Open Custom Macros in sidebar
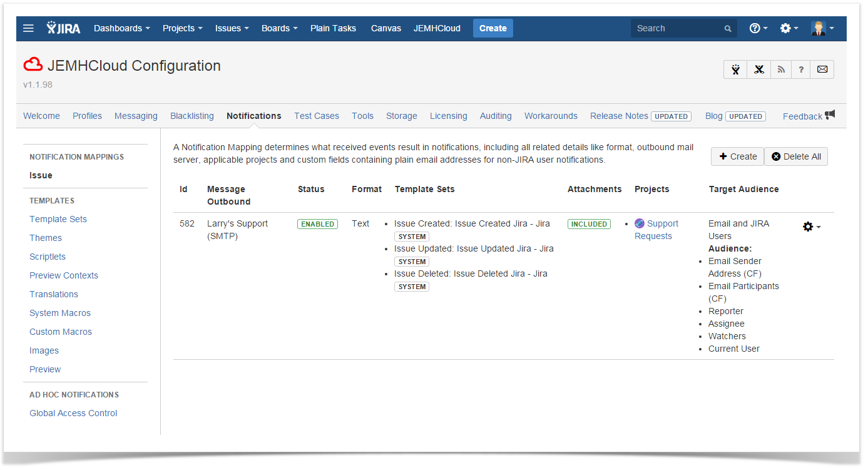 tap(61, 332)
